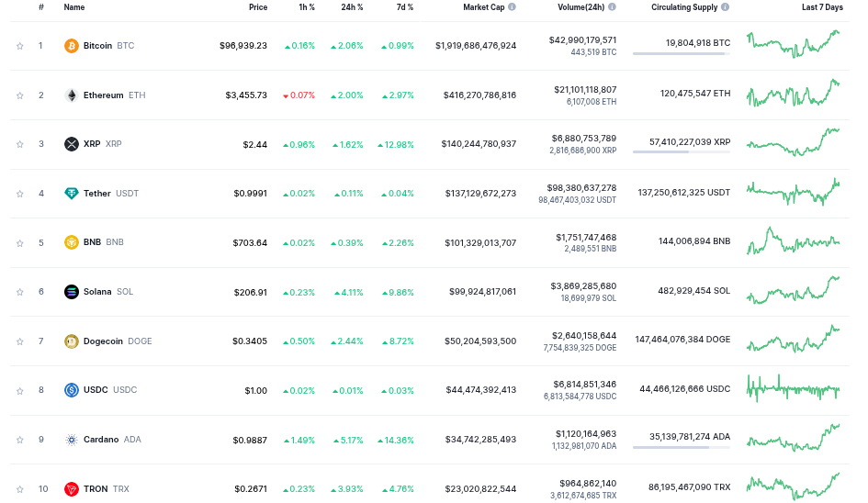Open the BNB coin page link
The image size is (868, 503).
tap(103, 242)
